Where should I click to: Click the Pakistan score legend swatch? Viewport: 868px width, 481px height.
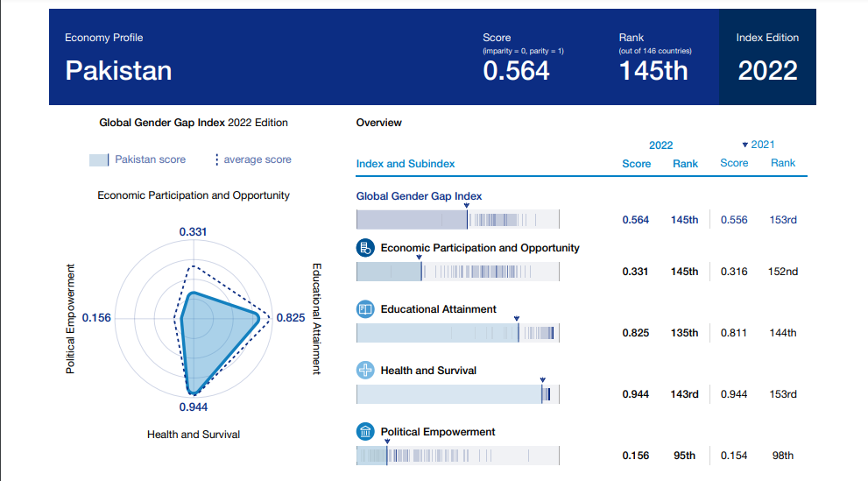(x=99, y=160)
